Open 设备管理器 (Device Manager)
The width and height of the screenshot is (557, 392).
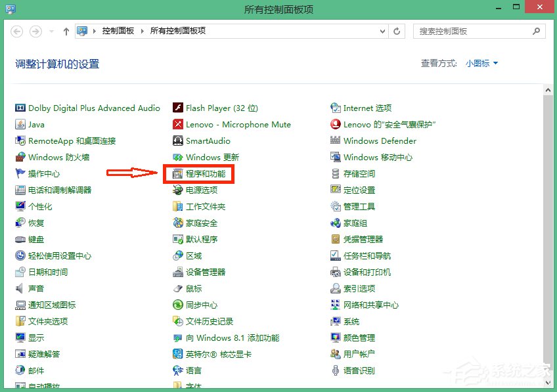pyautogui.click(x=198, y=272)
